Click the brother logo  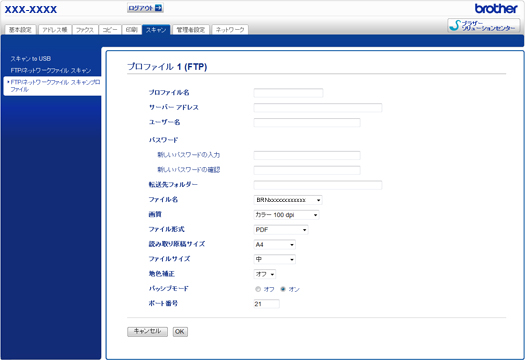click(496, 8)
